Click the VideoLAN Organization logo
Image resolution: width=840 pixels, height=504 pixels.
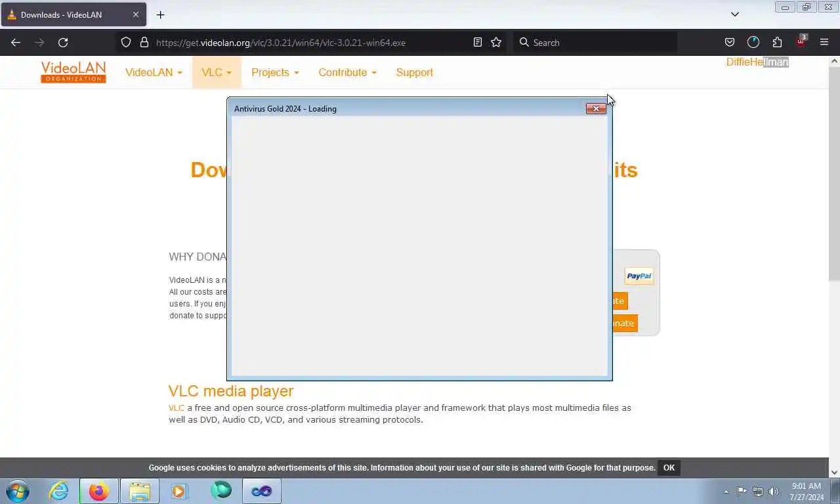(73, 72)
